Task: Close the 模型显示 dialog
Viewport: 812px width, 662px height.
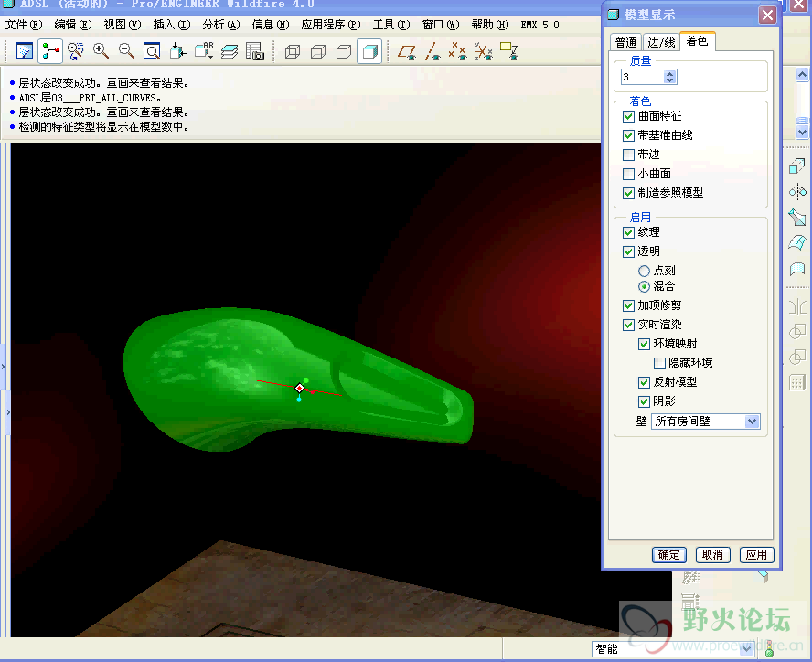Action: pyautogui.click(x=767, y=15)
